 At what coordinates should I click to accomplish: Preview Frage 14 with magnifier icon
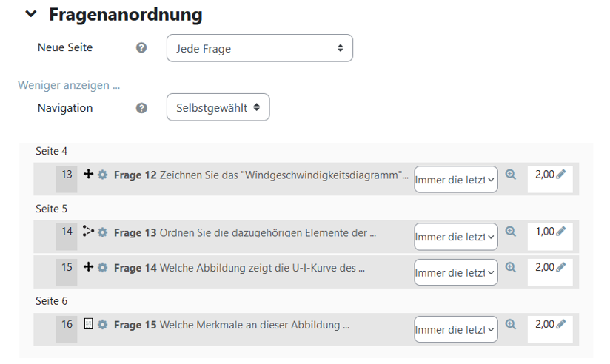510,267
